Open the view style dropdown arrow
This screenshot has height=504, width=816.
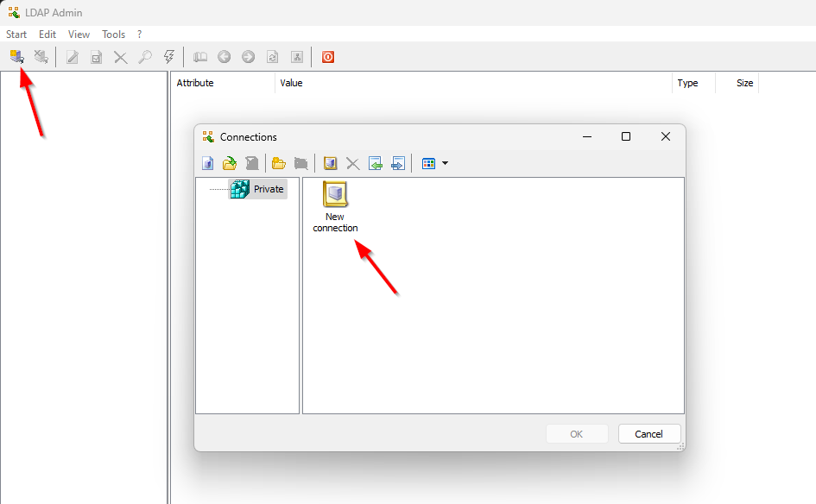coord(445,163)
